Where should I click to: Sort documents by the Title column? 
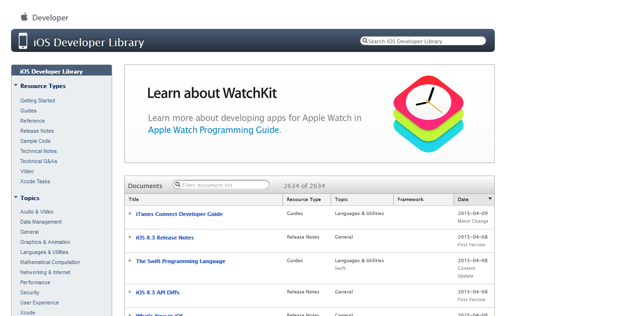click(x=204, y=199)
